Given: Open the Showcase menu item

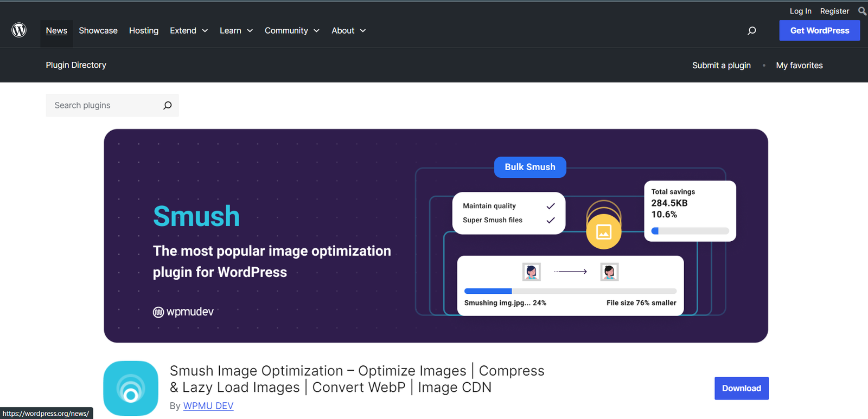Looking at the screenshot, I should tap(98, 30).
